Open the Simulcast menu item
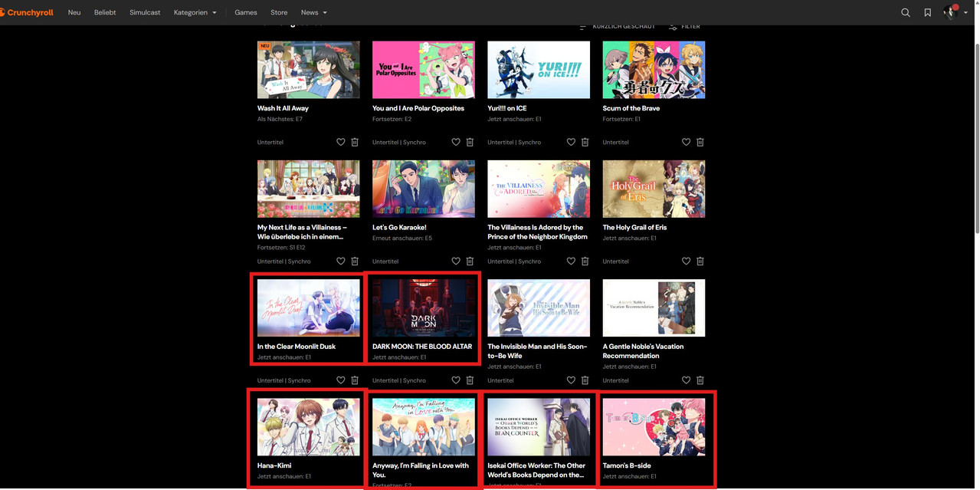The height and width of the screenshot is (490, 980). click(x=145, y=12)
